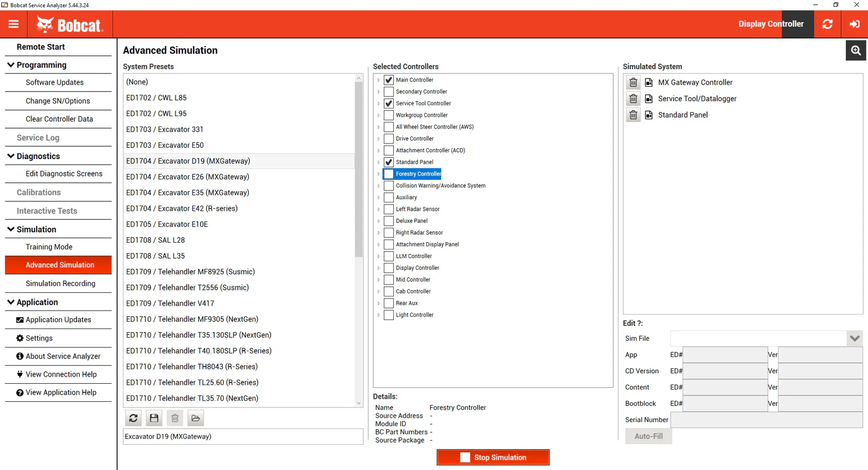The image size is (868, 470).
Task: Open a preset file from folder
Action: 195,418
